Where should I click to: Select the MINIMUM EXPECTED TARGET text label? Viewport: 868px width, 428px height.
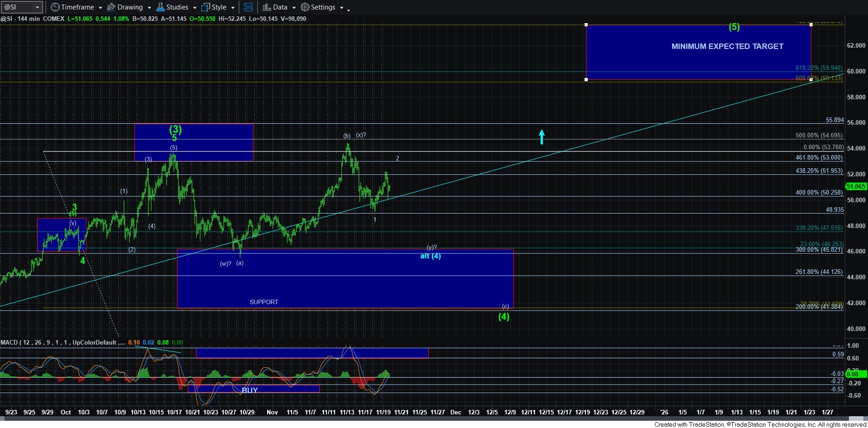pos(727,46)
